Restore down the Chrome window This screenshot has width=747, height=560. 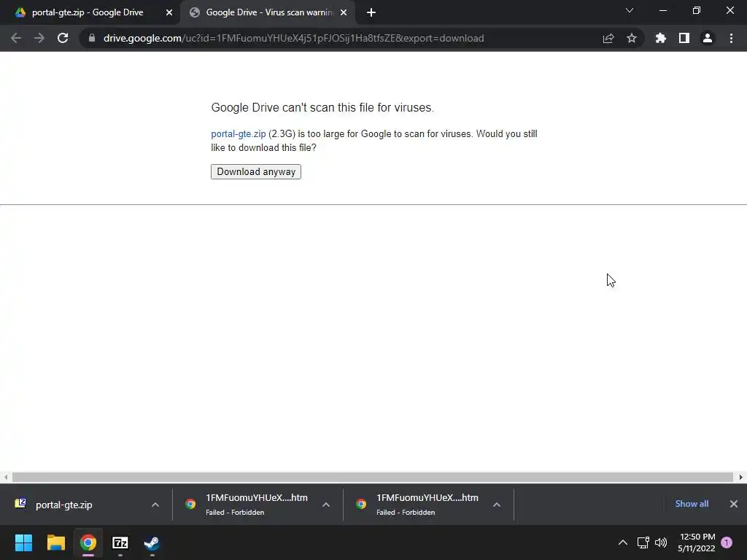(x=697, y=10)
